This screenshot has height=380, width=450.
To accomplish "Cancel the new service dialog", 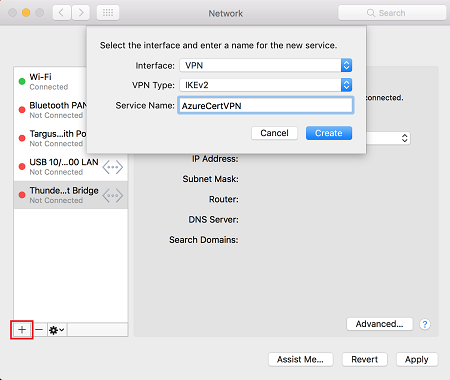I will pos(274,133).
